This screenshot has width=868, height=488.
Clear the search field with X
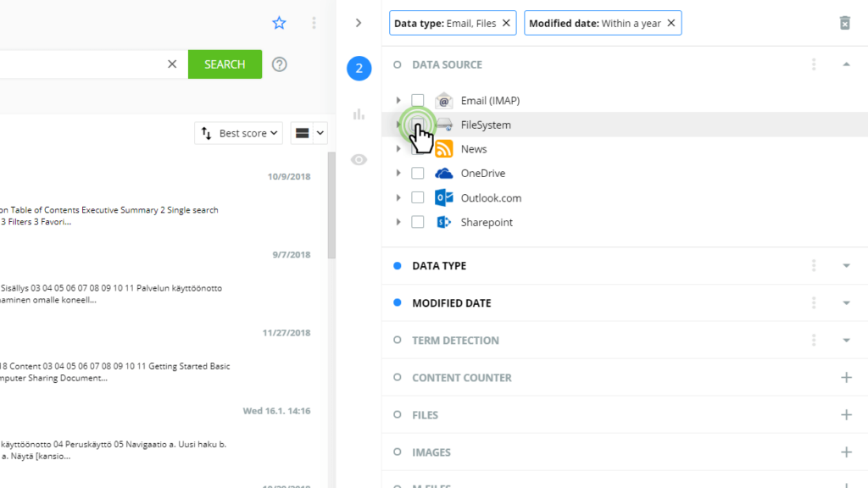click(172, 64)
